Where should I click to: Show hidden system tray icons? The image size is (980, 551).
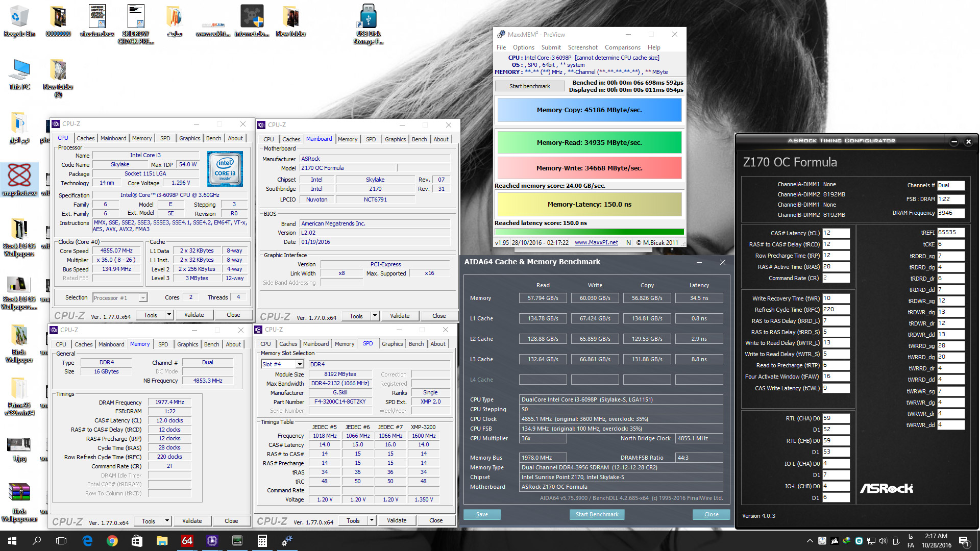810,541
